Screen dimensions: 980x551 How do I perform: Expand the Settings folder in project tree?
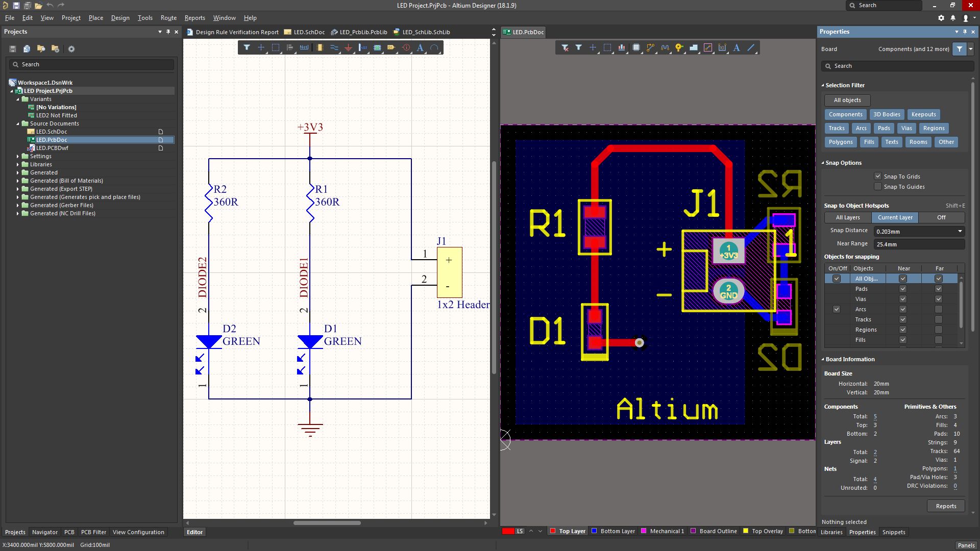point(18,156)
